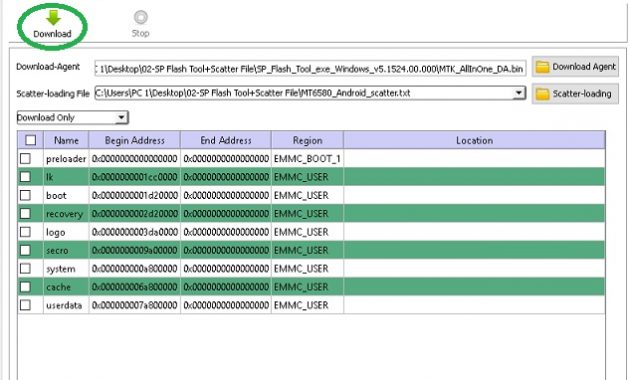Click the Download-Agent path field
Viewport: 630px width, 380px height.
(x=310, y=69)
